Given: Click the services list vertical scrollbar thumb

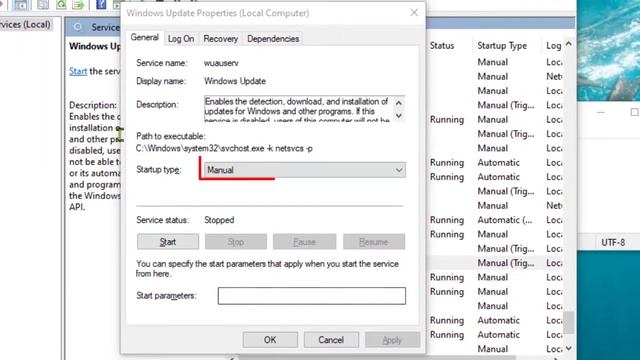Looking at the screenshot, I should 569,322.
